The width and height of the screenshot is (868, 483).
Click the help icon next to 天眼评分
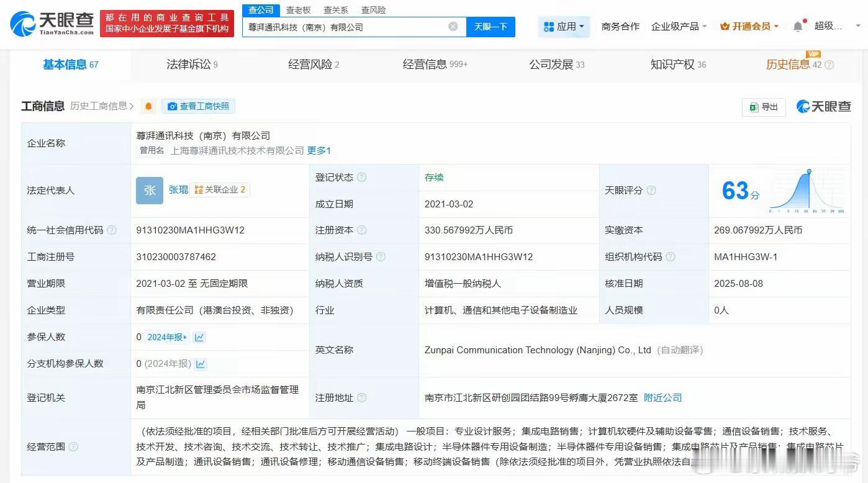(x=651, y=191)
